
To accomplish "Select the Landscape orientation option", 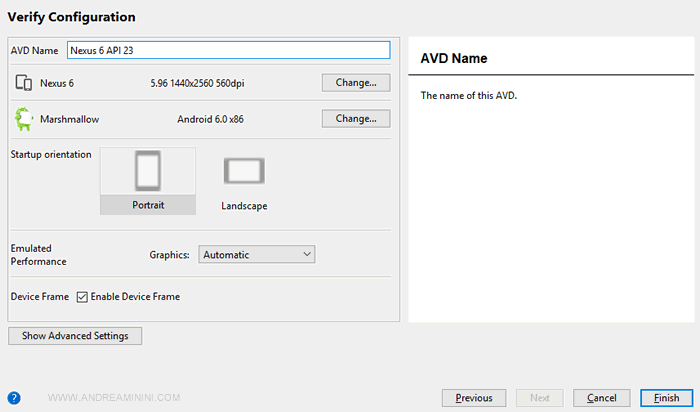I will click(244, 183).
